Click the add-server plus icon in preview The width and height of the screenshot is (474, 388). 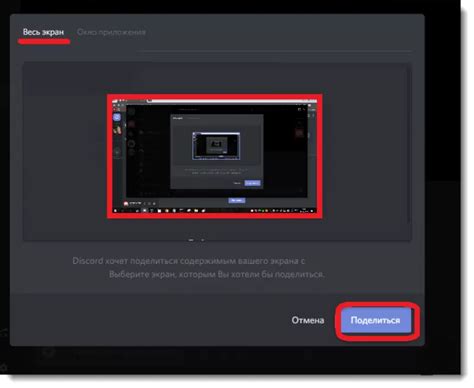click(x=117, y=152)
